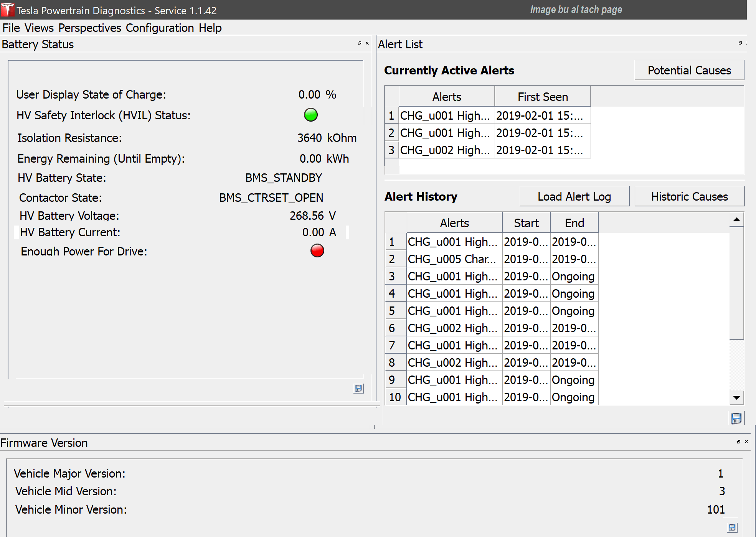Click the red Enough Power indicator
This screenshot has width=756, height=537.
(x=317, y=250)
